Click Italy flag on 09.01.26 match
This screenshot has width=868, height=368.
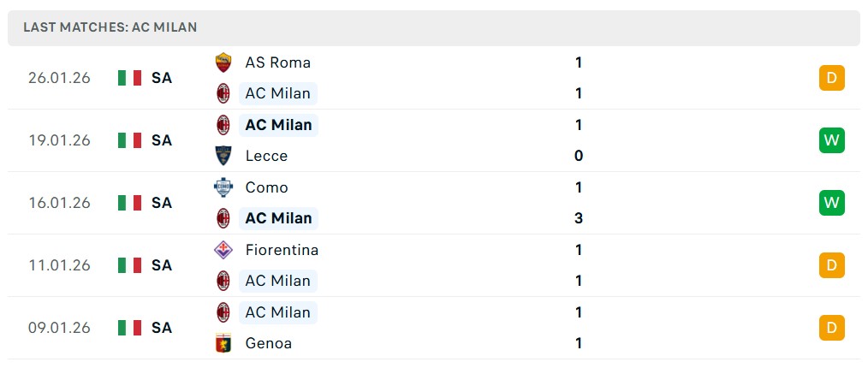click(x=129, y=328)
